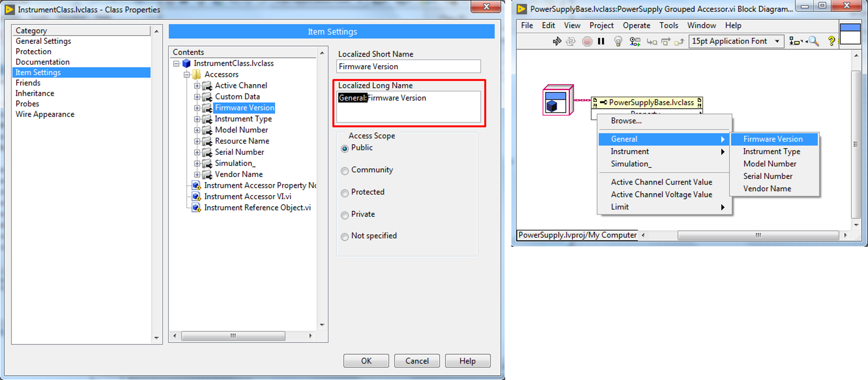Viewport: 868px width, 380px height.
Task: Click the PowerSupplyBase.lvclass property node
Action: [x=647, y=102]
